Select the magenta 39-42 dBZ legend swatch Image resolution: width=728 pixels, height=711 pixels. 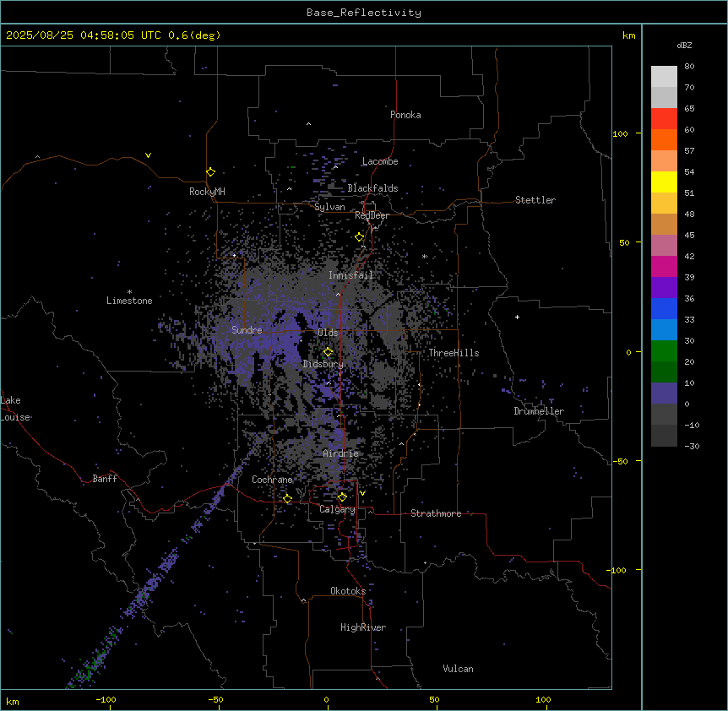[x=664, y=266]
